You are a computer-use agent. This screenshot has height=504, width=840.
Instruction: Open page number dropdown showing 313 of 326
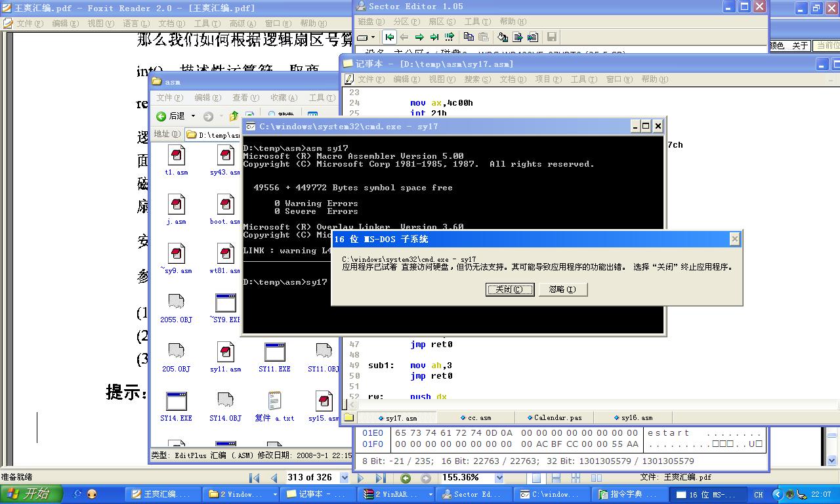(x=344, y=478)
